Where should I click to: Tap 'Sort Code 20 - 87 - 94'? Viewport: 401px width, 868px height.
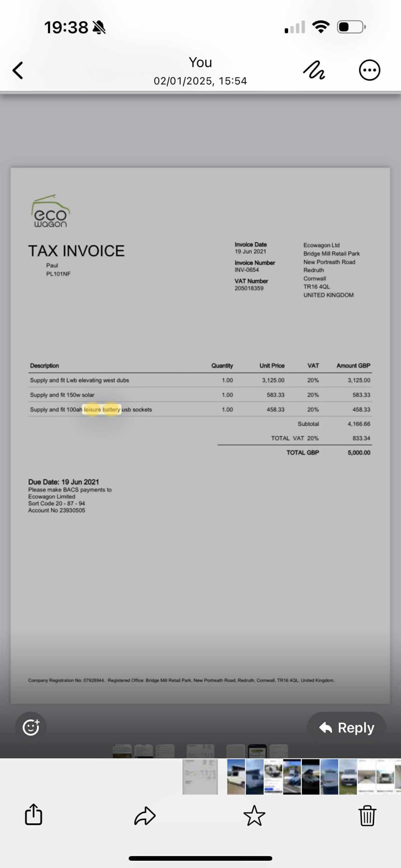pos(56,503)
